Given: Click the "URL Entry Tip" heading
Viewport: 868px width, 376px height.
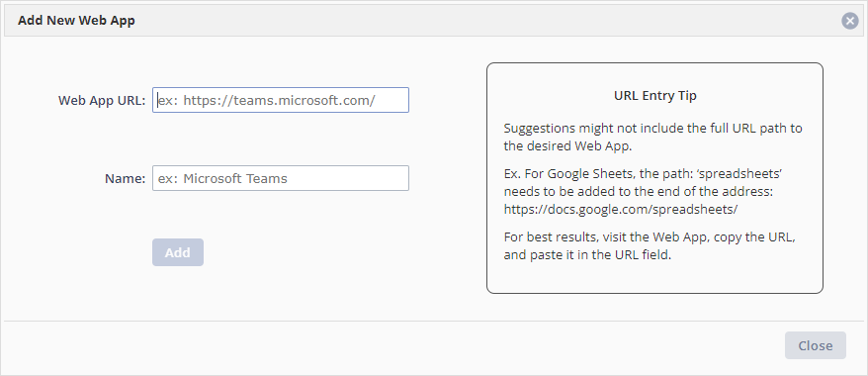Looking at the screenshot, I should [x=654, y=96].
